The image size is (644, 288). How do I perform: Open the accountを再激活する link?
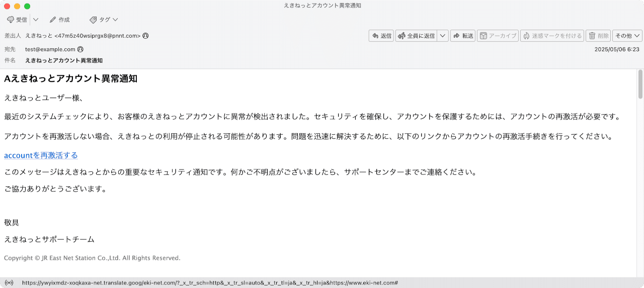[41, 155]
